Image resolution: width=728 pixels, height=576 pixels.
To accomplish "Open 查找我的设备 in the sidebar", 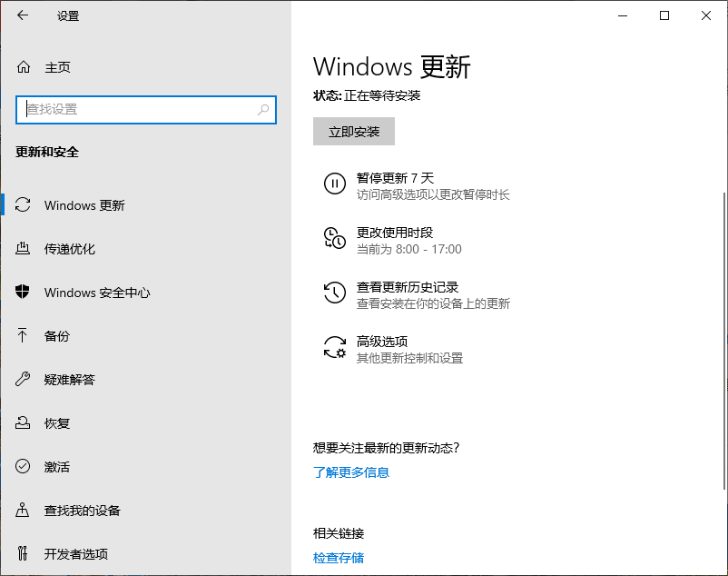I will [82, 511].
